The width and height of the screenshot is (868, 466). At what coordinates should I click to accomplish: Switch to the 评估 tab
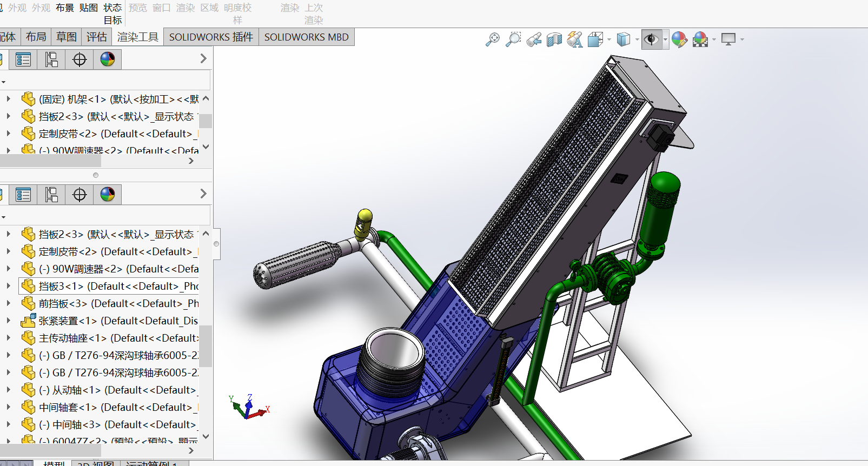click(97, 37)
